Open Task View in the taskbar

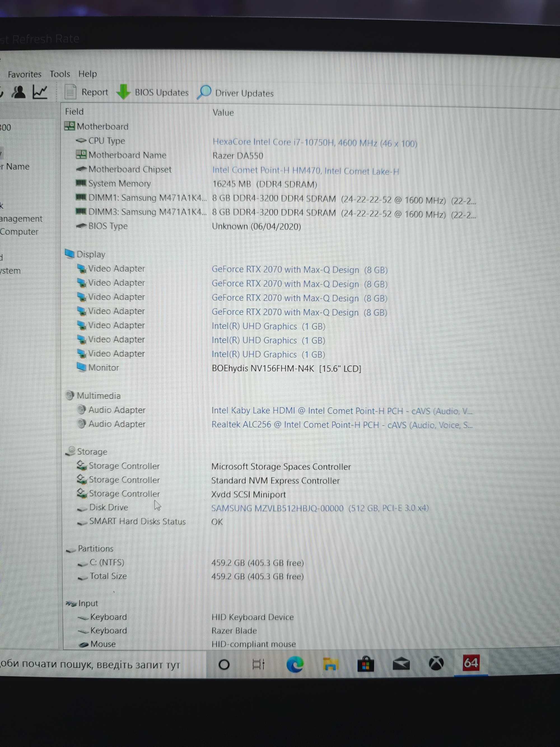click(x=258, y=664)
